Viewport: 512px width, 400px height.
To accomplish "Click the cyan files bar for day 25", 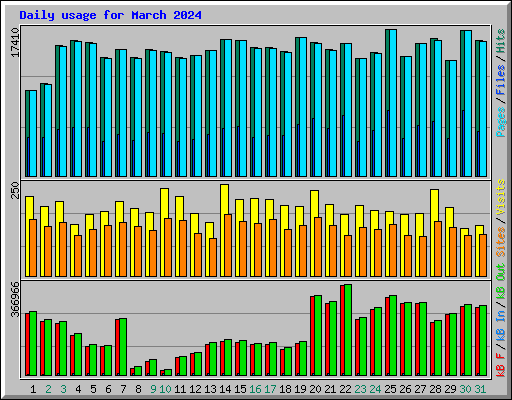I will coord(393,103).
